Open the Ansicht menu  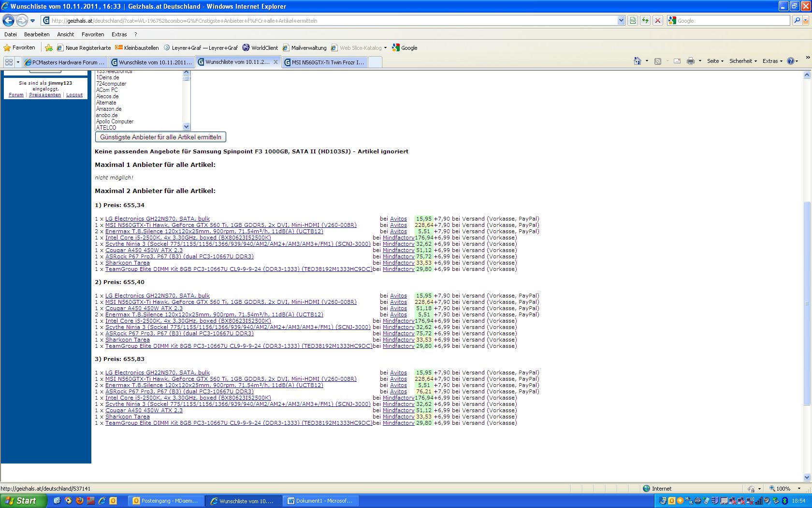coord(65,34)
